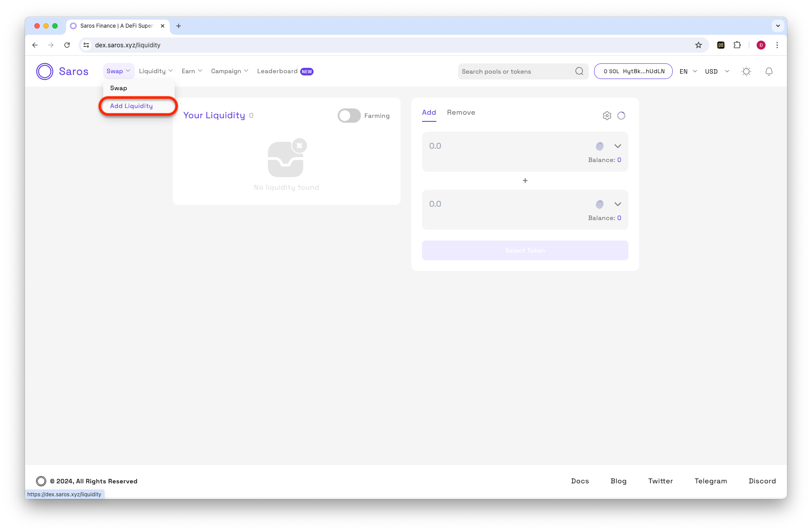Open liquidity settings gear icon
The width and height of the screenshot is (812, 532).
pyautogui.click(x=607, y=116)
